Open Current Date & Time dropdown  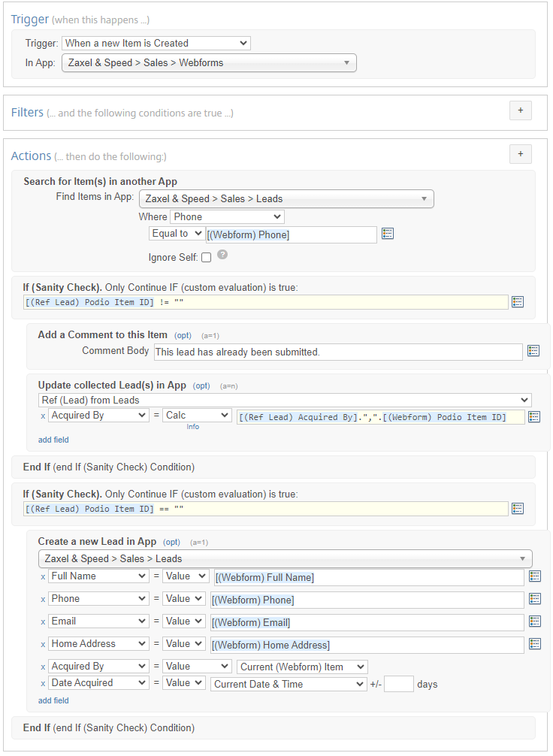(x=289, y=684)
